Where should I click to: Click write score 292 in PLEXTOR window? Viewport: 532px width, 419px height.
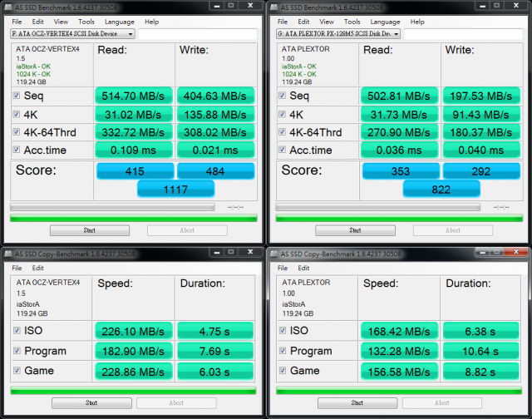click(481, 171)
